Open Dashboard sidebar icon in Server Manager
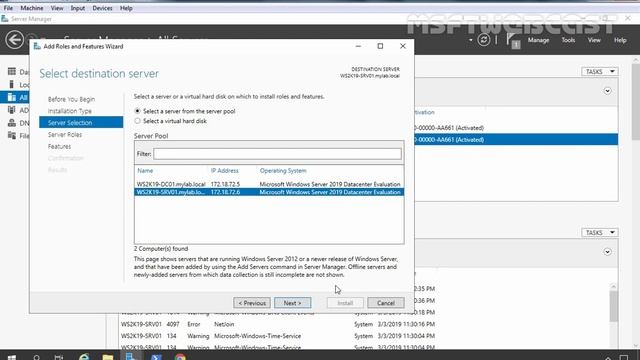Viewport: 640px width, 360px height. (x=12, y=72)
